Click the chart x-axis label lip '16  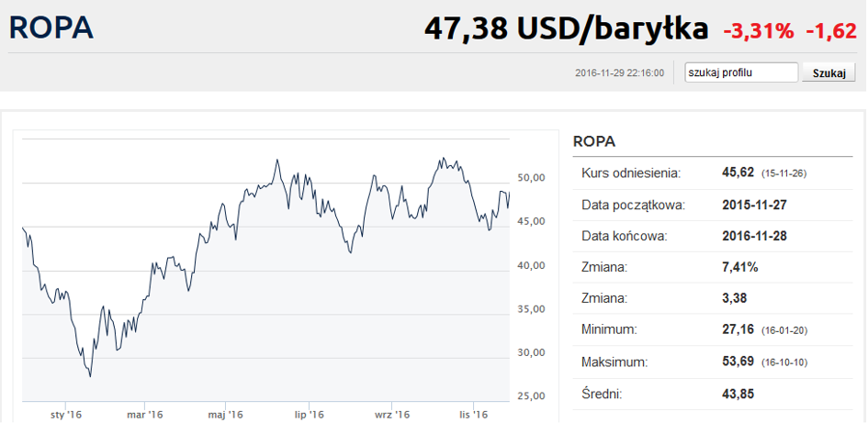coord(309,415)
